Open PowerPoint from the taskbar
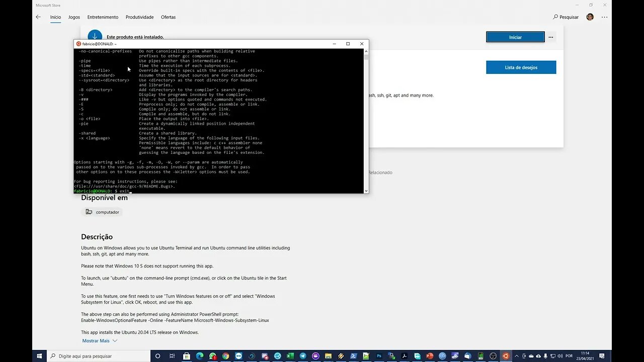 pyautogui.click(x=430, y=356)
